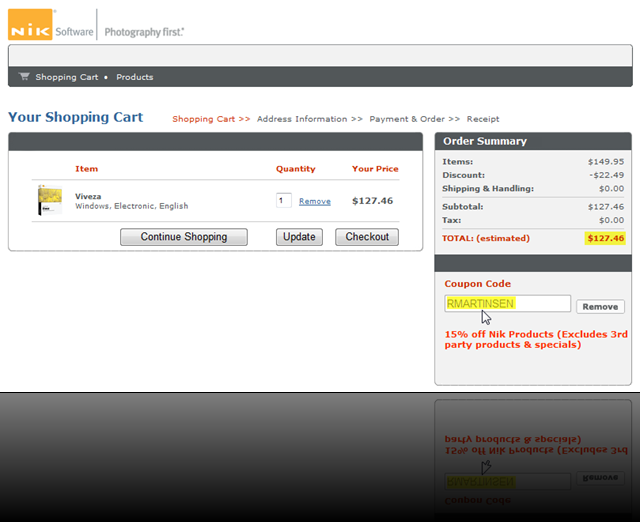Focus the Viveza quantity field
The width and height of the screenshot is (640, 522).
284,200
